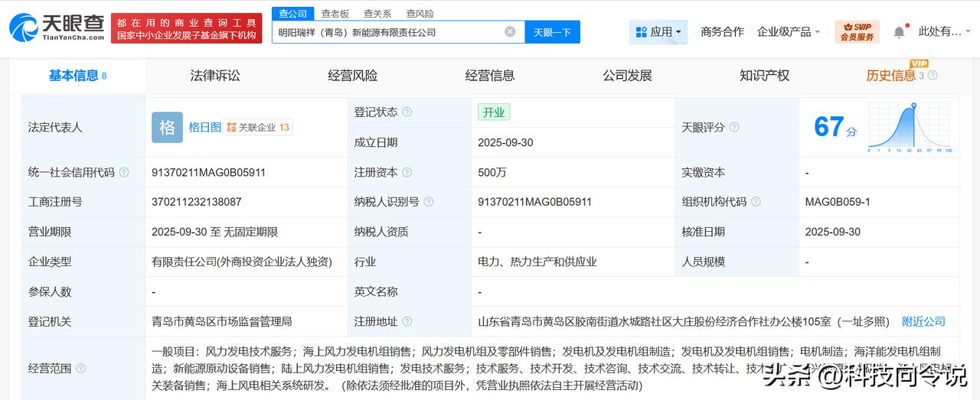Switch to the 基本信息 tab

coord(77,76)
